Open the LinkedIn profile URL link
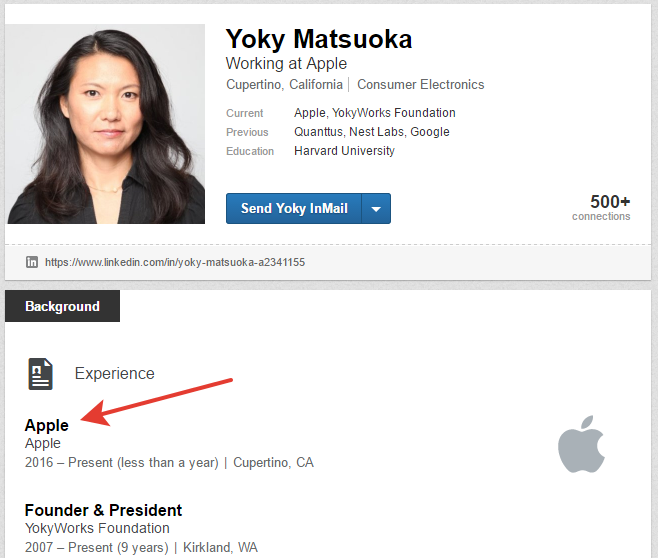The height and width of the screenshot is (558, 658). (x=175, y=262)
